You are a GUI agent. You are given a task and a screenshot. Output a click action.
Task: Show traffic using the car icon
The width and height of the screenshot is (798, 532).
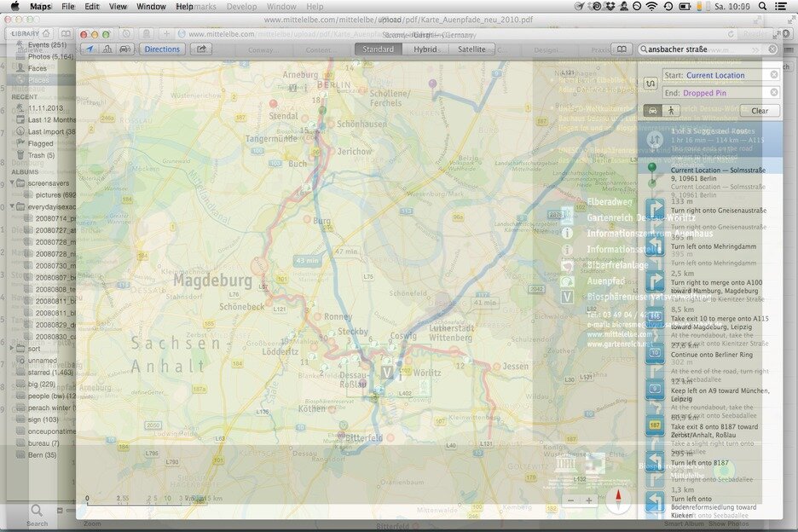(124, 49)
